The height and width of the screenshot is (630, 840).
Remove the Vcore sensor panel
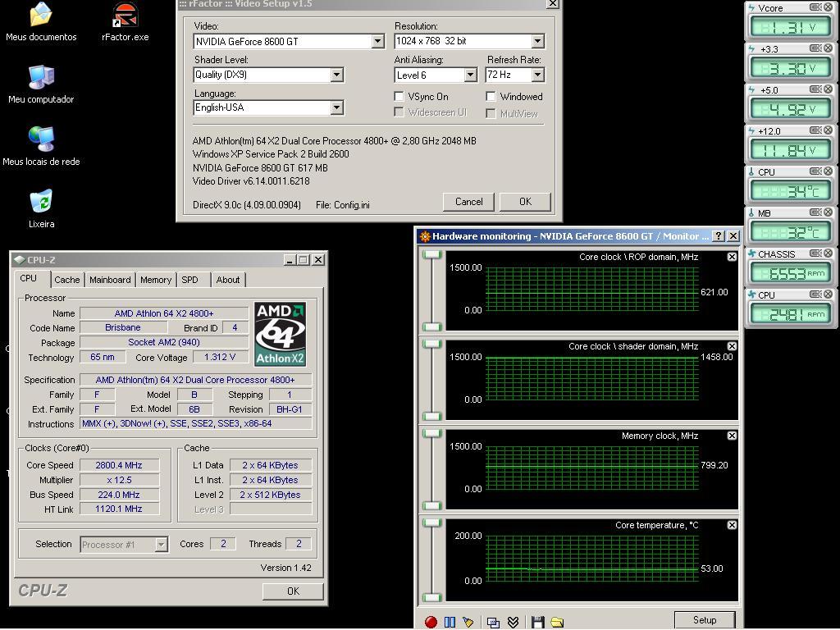pos(829,7)
